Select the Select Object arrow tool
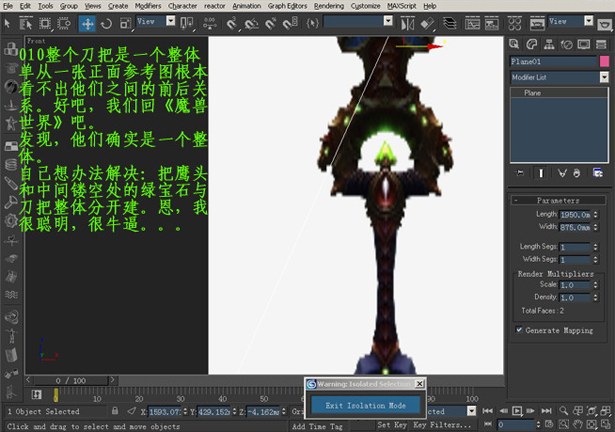Viewport: 615px width, 432px height. [x=7, y=24]
